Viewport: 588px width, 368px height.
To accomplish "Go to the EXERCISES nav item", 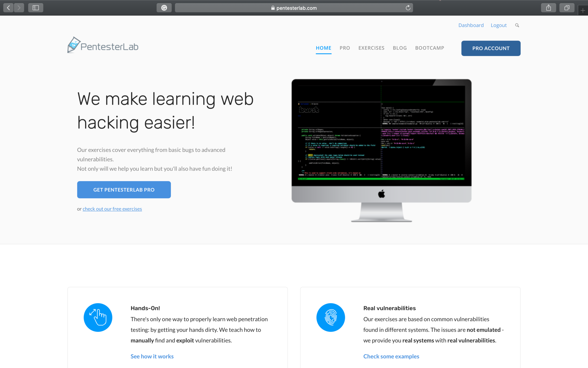I will 371,48.
